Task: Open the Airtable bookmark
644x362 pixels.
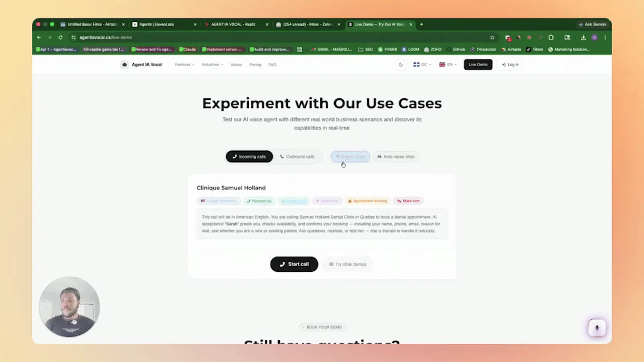Action: [511, 49]
